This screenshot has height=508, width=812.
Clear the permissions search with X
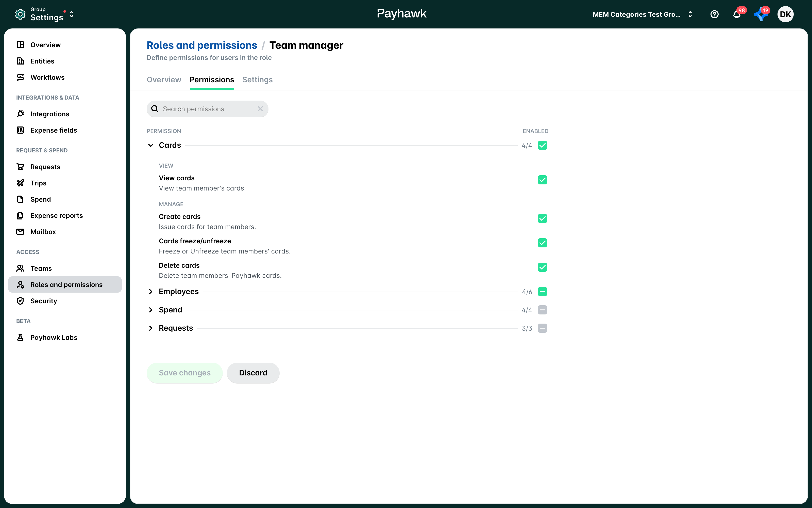[x=260, y=109]
